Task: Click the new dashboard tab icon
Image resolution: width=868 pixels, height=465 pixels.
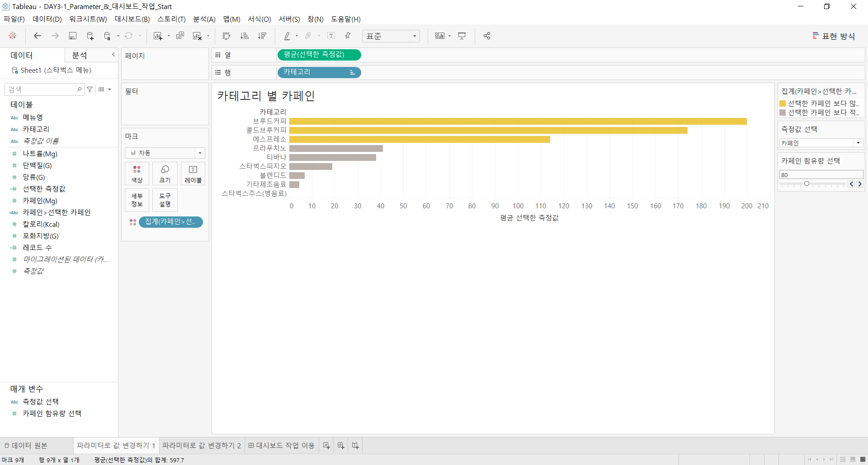Action: 341,446
